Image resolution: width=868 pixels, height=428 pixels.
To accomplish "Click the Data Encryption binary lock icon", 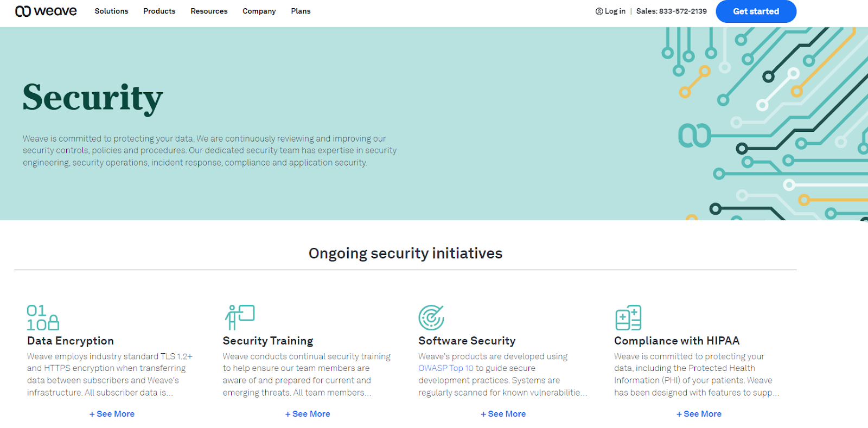I will coord(43,318).
